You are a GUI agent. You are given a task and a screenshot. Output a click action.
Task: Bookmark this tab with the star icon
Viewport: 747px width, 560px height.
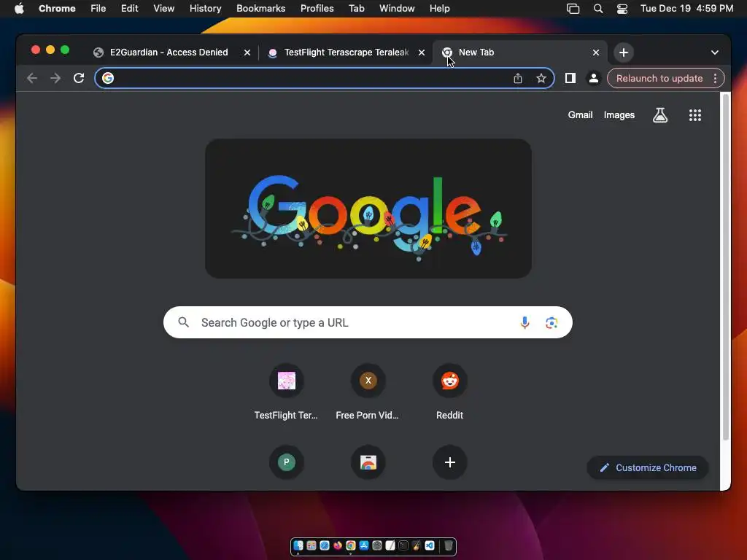(x=541, y=78)
